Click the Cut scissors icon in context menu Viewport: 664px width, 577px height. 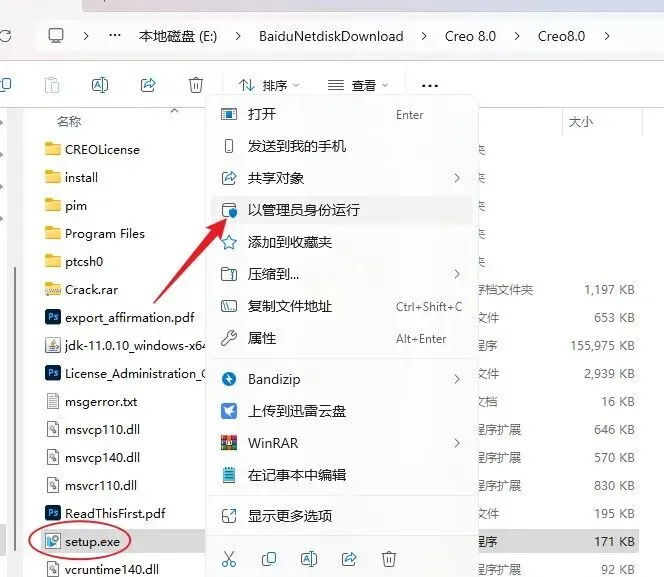tap(229, 559)
